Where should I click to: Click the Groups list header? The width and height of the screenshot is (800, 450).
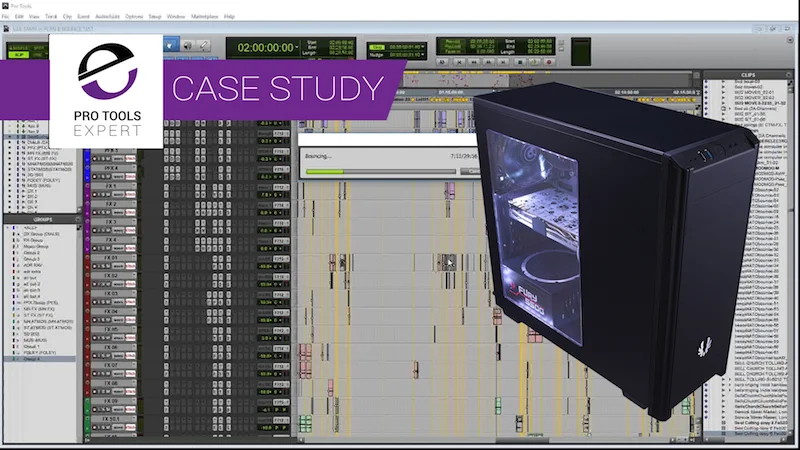(x=42, y=219)
